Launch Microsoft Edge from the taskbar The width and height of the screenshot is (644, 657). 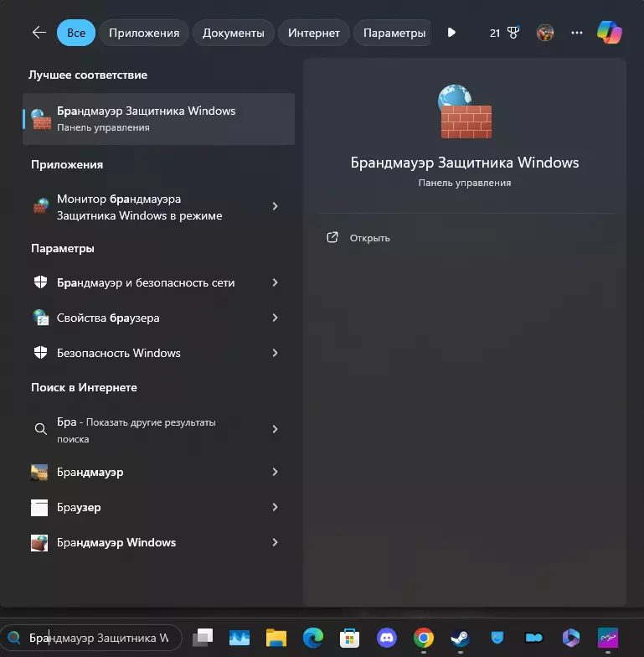pos(313,638)
